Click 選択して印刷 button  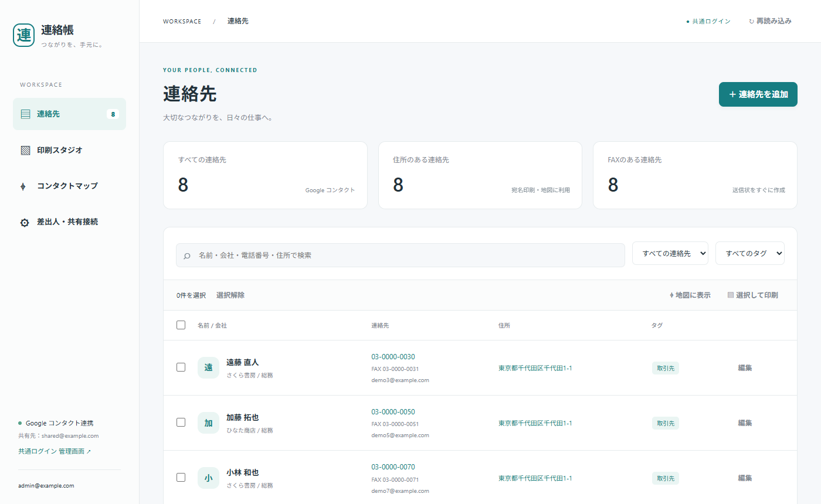point(752,295)
